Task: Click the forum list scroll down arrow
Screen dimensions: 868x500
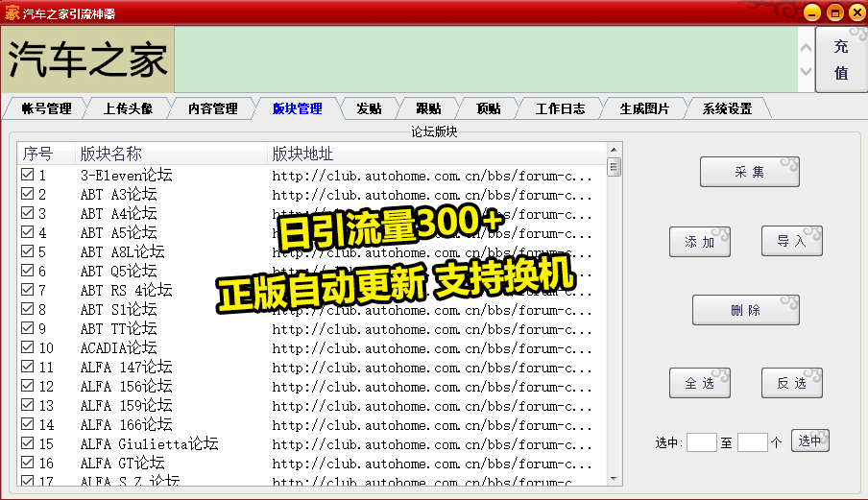Action: 614,479
